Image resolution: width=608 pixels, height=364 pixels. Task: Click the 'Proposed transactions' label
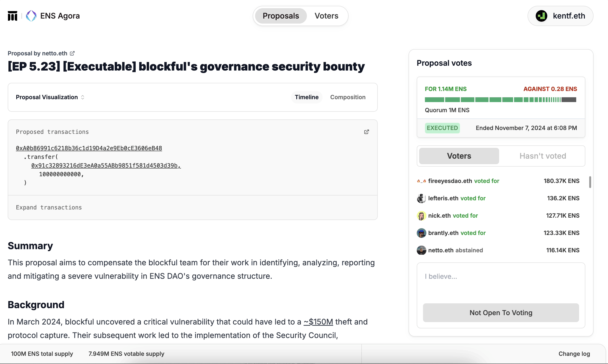click(52, 132)
